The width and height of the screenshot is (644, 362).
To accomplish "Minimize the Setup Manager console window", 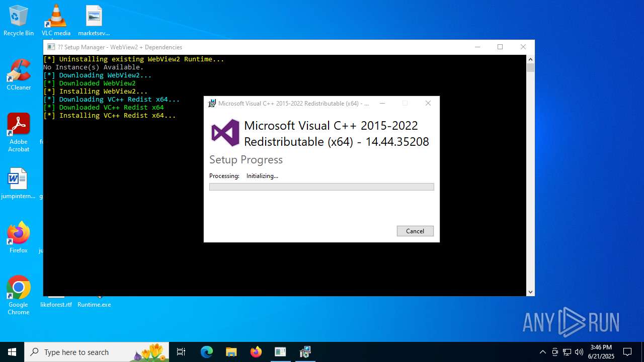I will [477, 47].
